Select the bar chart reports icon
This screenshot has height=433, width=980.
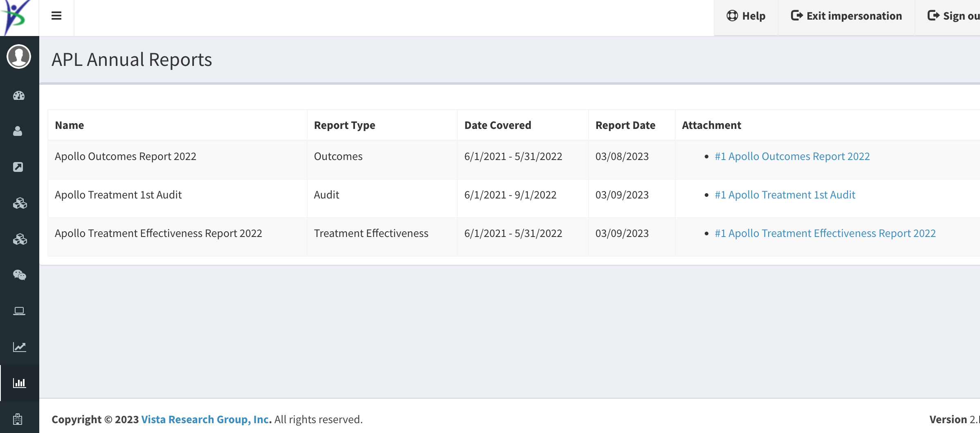(19, 383)
